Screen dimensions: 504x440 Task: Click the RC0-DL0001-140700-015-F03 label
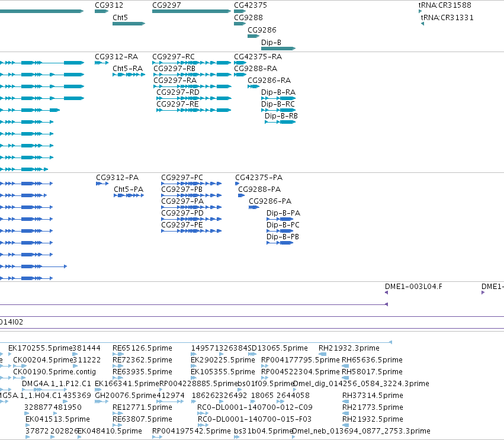pyautogui.click(x=255, y=419)
